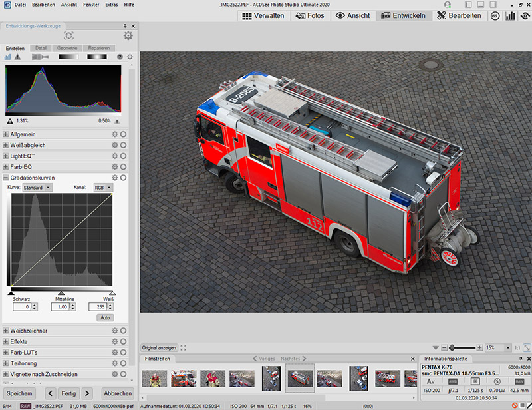Open the 365 mode icon
Image resolution: width=532 pixels, height=410 pixels.
pyautogui.click(x=495, y=15)
